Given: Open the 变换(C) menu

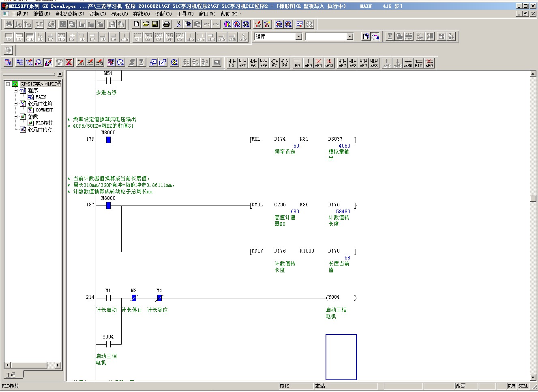Looking at the screenshot, I should click(97, 14).
